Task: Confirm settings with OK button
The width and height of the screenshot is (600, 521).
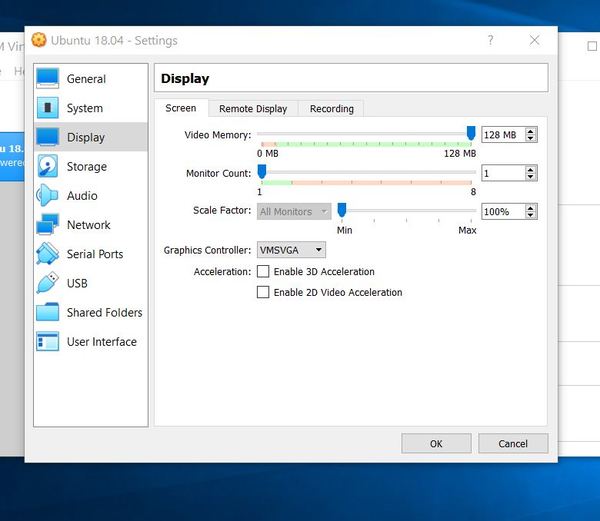Action: (436, 443)
